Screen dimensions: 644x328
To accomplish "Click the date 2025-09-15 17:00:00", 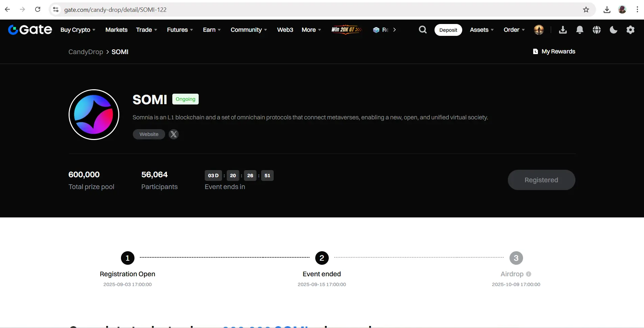I will click(322, 284).
